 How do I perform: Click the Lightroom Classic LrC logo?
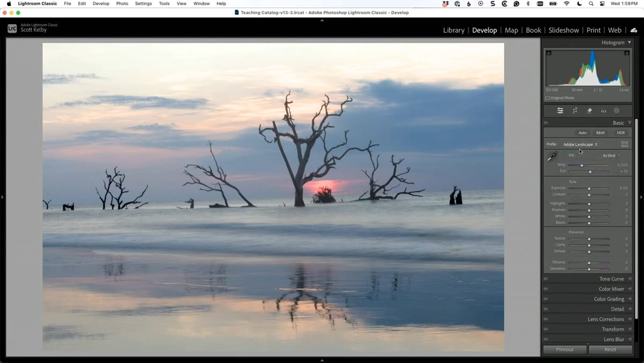point(12,28)
